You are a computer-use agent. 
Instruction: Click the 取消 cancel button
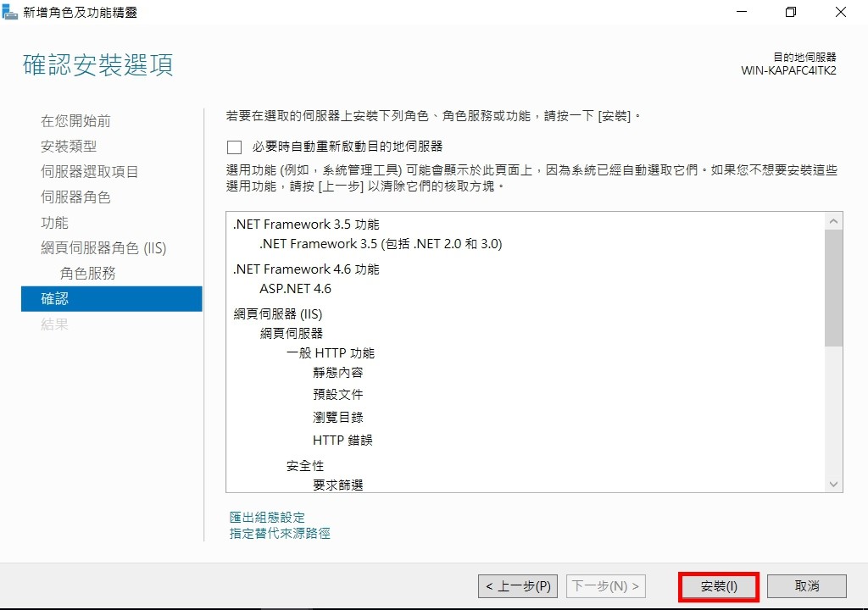point(807,586)
